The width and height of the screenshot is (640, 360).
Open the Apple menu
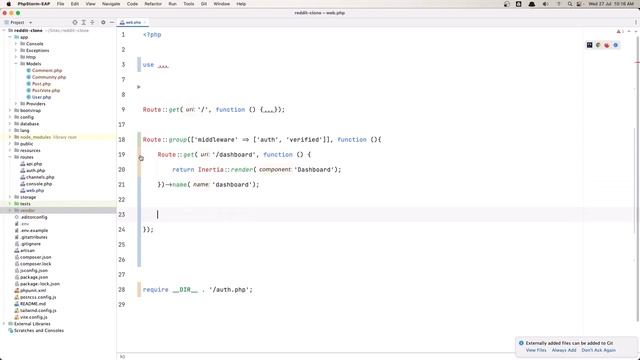pos(9,4)
